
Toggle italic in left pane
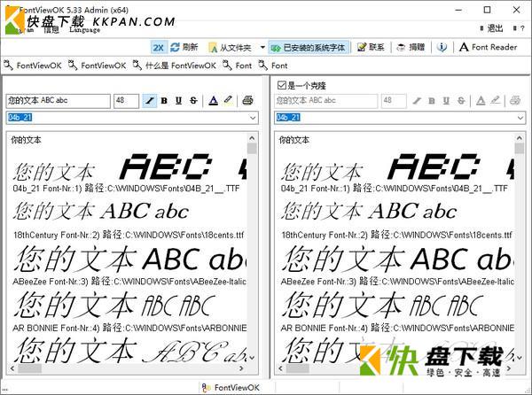click(x=150, y=101)
